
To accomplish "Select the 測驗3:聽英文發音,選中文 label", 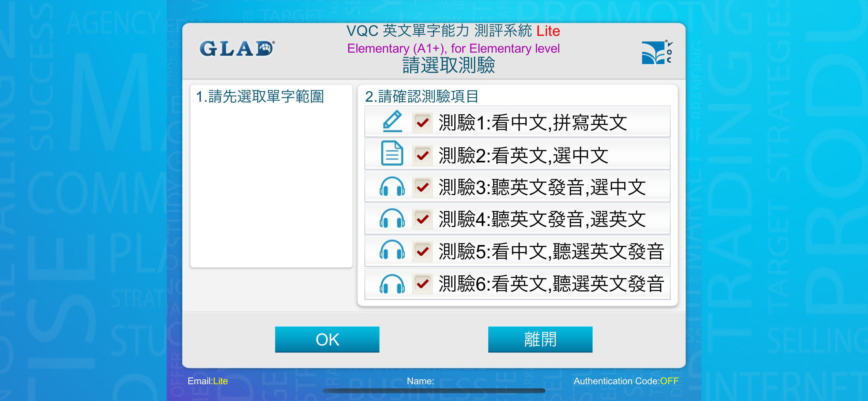I will (x=542, y=187).
